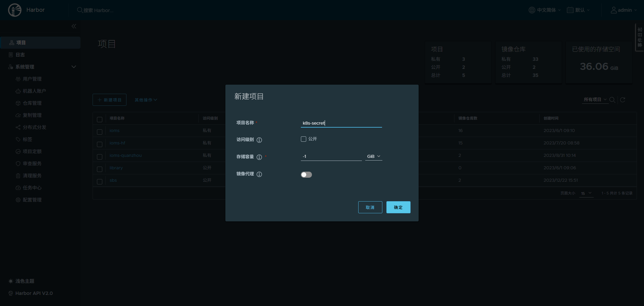Screen dimensions: 644x306
Task: Open the right-side event log tab
Action: click(640, 37)
